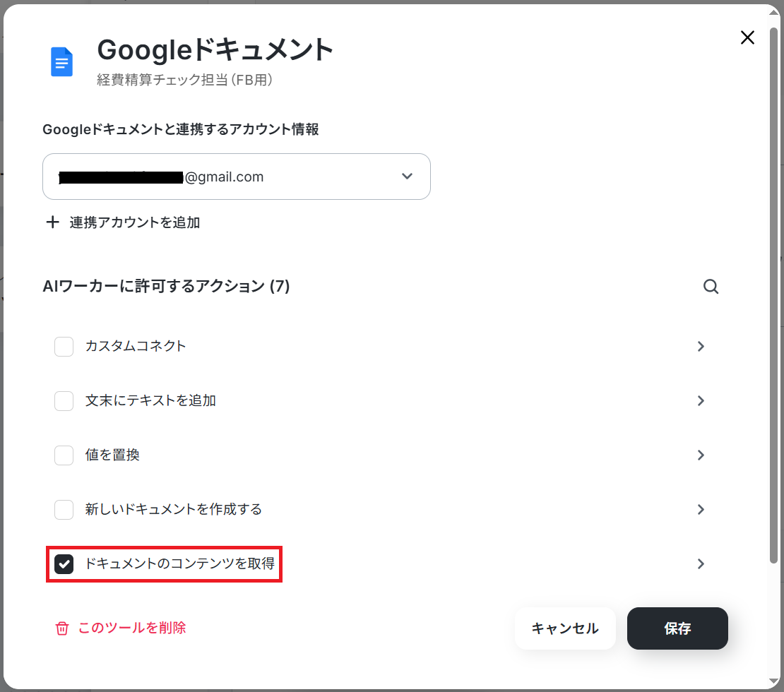Screen dimensions: 784x692
Task: Click the trash icon beside このツールを削除
Action: tap(62, 628)
